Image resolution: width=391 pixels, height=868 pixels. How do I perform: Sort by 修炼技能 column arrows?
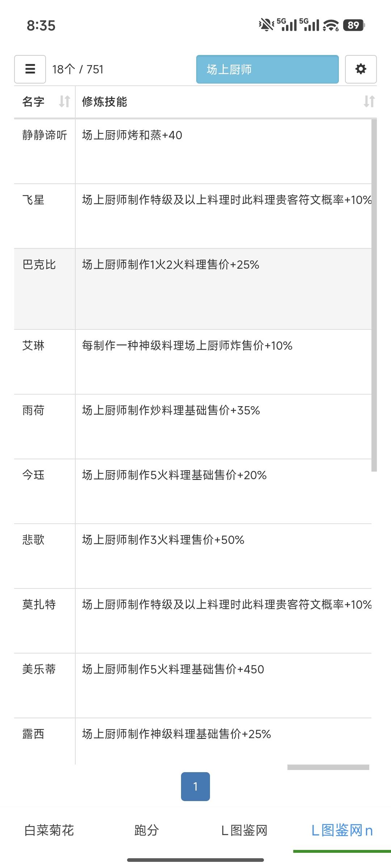[369, 101]
